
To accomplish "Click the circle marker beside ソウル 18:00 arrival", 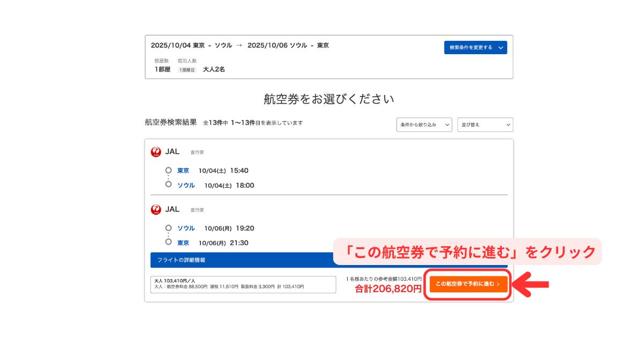I will coord(169,185).
